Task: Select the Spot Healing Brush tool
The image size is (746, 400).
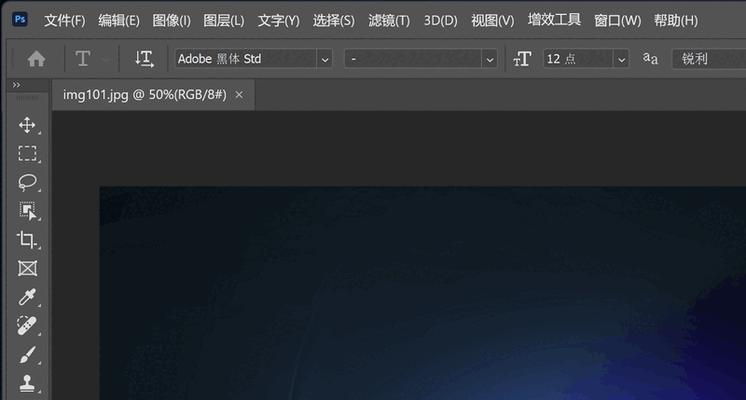Action: coord(27,326)
